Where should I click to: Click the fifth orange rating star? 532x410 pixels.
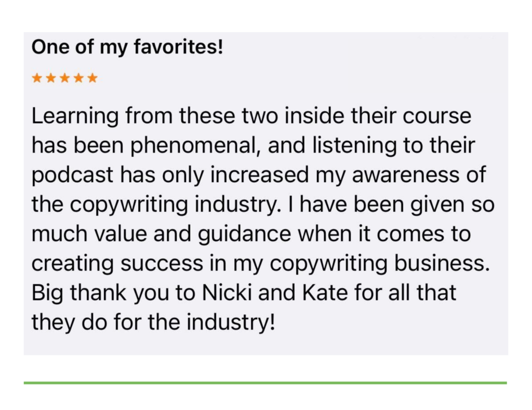(x=92, y=78)
